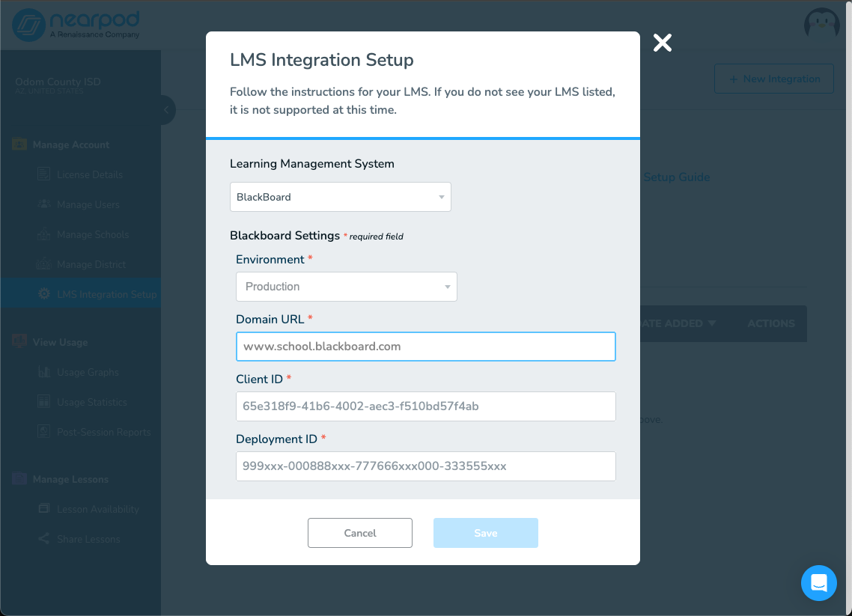Click the View Usage heading
This screenshot has width=852, height=616.
tap(60, 342)
